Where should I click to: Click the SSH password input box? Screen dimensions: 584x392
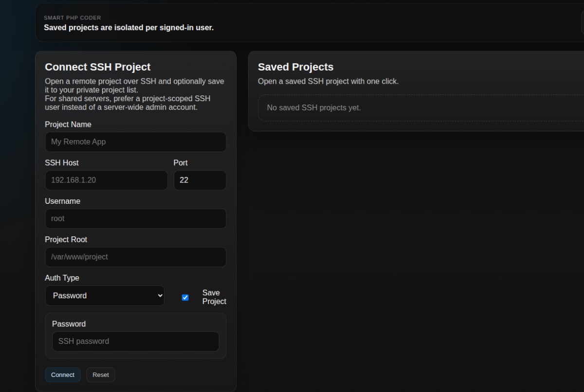[x=135, y=341]
